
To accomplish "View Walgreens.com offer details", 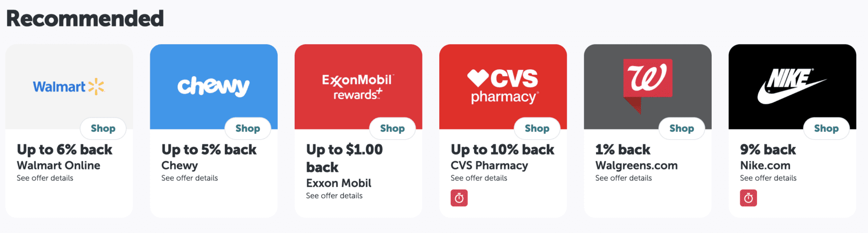I will tap(624, 178).
